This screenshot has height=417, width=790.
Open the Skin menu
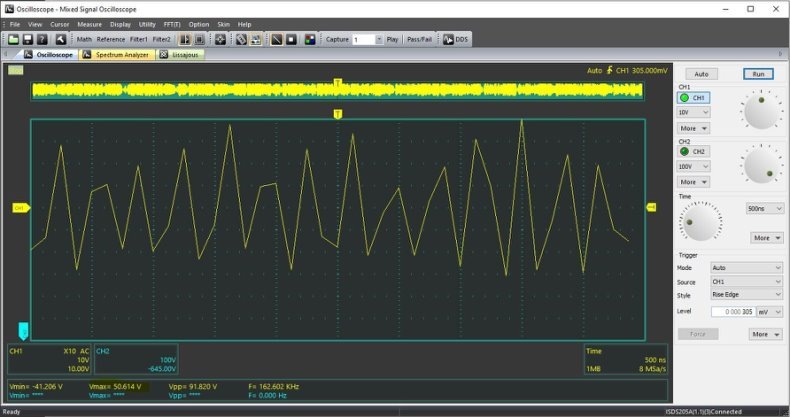pyautogui.click(x=223, y=24)
